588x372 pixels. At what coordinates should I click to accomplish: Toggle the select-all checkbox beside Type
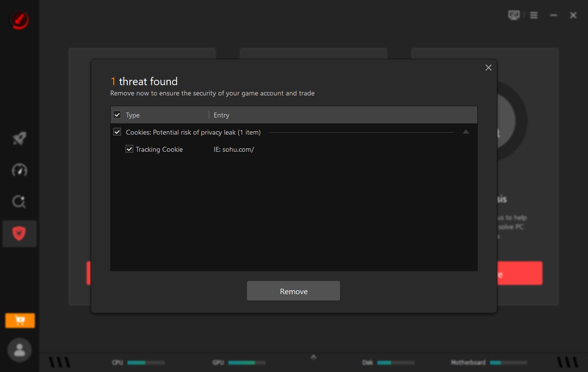117,115
